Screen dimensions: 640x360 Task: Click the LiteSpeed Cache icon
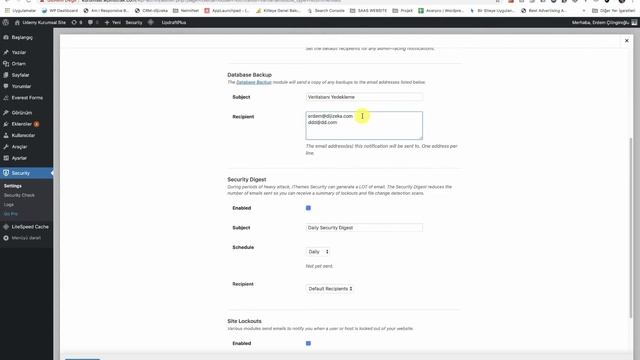[x=6, y=227]
